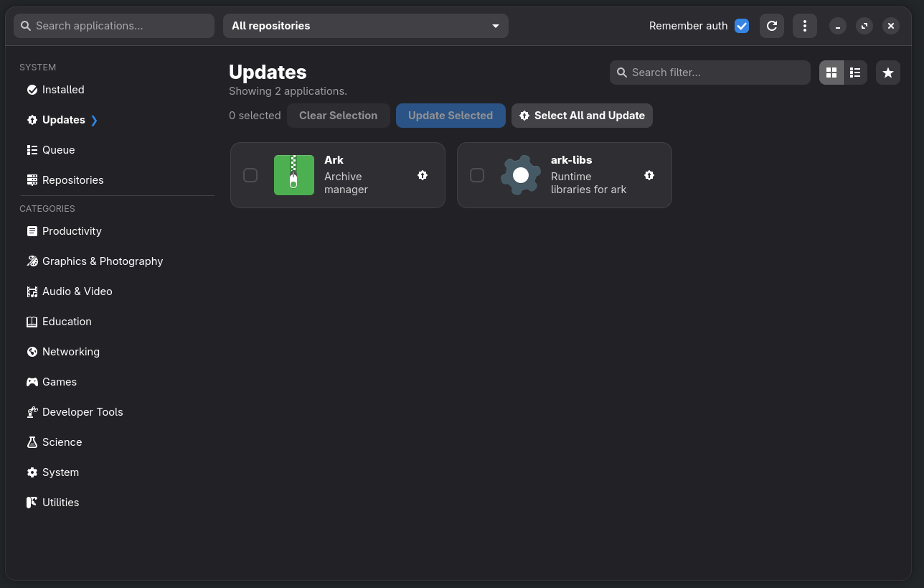Click Select All and Update
The width and height of the screenshot is (924, 588).
582,115
